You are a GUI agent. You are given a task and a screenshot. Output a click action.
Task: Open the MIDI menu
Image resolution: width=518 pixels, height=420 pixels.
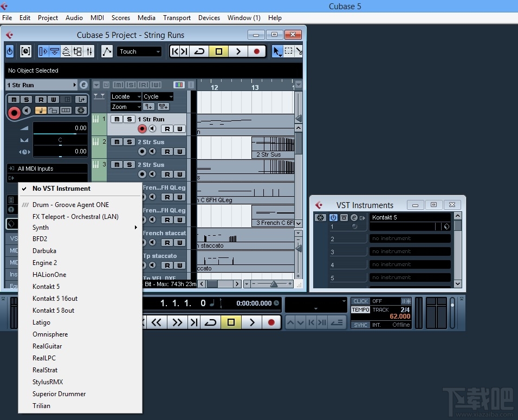point(97,18)
